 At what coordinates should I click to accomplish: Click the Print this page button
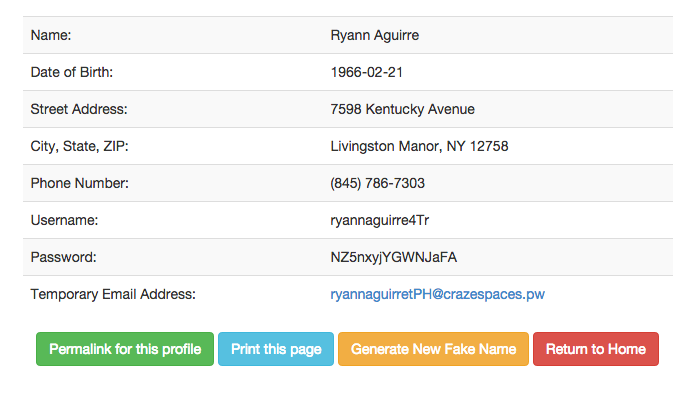pos(276,349)
